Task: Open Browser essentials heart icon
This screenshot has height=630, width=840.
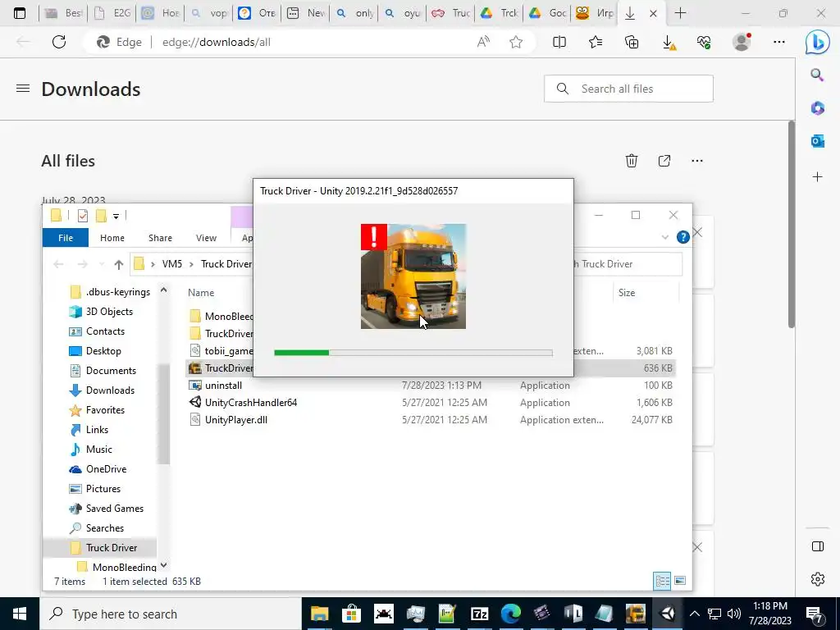Action: tap(704, 42)
